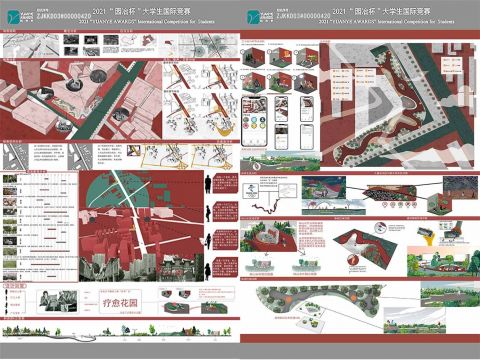Screen dimensions: 480x360
Task: Click the plant schedule bar chart on left poster
Action: point(40,227)
